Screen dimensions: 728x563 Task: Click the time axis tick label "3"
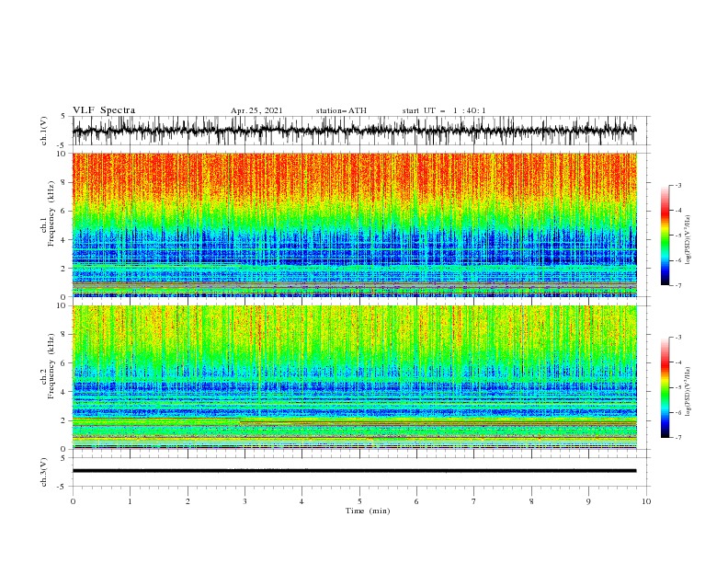click(x=245, y=501)
